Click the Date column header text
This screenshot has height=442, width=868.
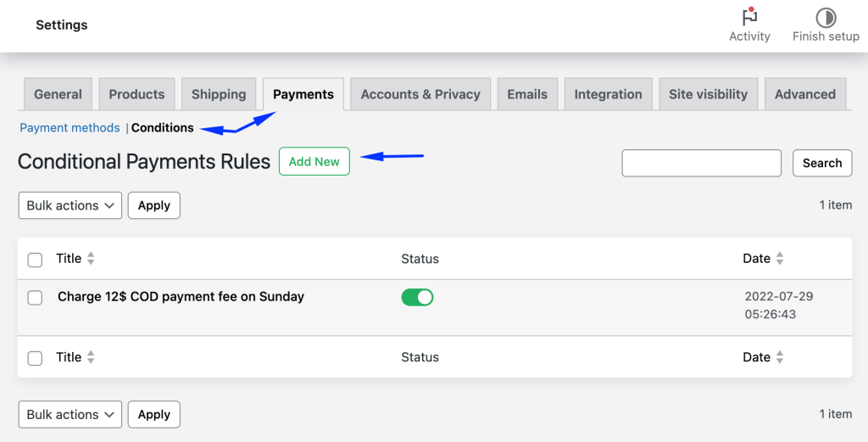757,258
